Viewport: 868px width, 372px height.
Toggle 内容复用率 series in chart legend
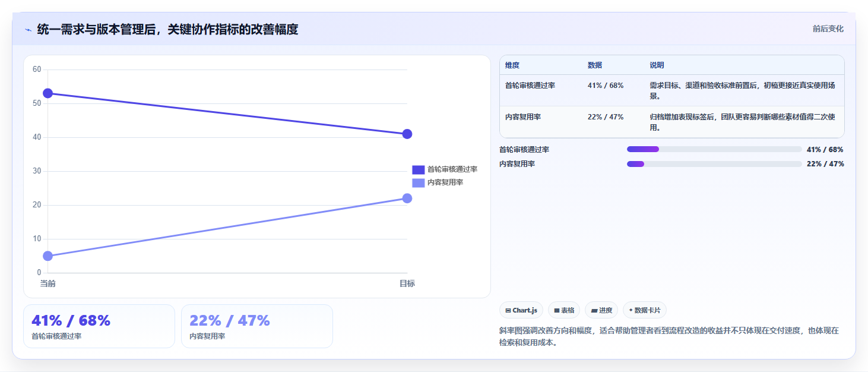click(438, 182)
